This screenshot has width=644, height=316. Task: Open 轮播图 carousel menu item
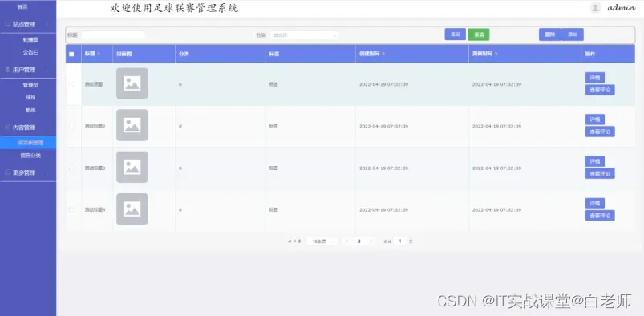click(x=30, y=40)
